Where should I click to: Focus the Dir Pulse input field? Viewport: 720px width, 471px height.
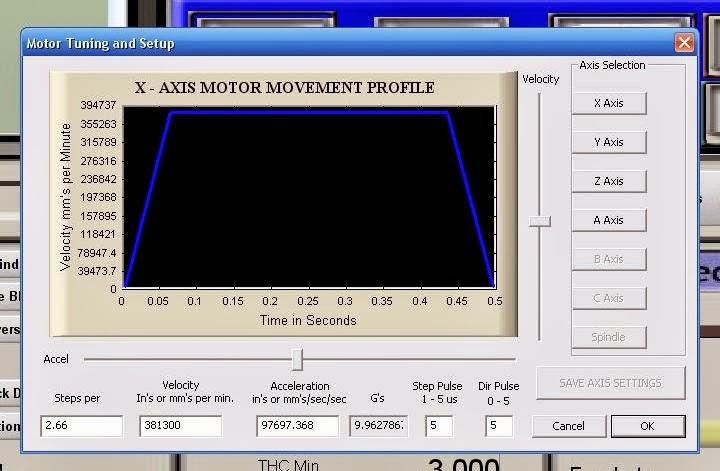pyautogui.click(x=499, y=426)
